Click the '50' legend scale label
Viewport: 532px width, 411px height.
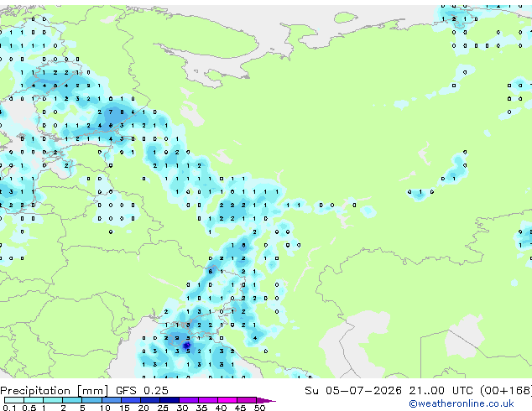pyautogui.click(x=259, y=408)
